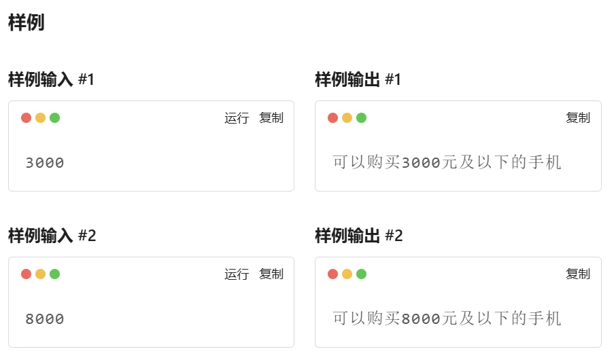Copy sample input #1 with 复制
616x364 pixels.
271,117
